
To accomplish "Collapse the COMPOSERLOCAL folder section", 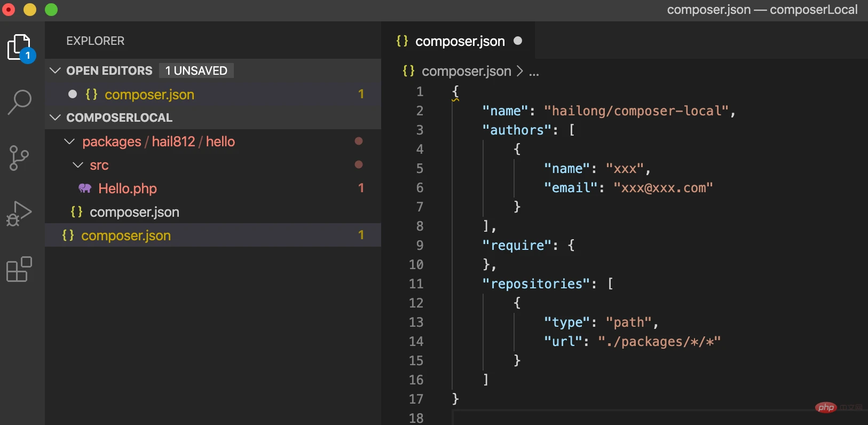I will coord(55,117).
